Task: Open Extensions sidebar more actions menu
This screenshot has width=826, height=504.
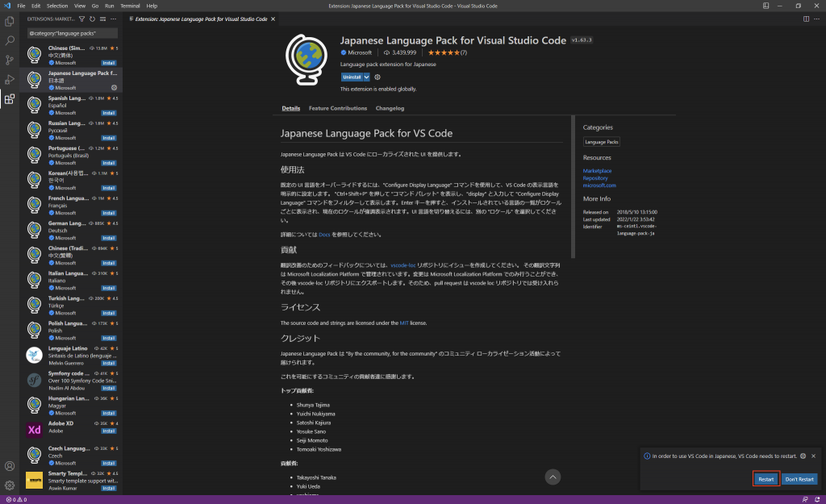Action: point(113,19)
